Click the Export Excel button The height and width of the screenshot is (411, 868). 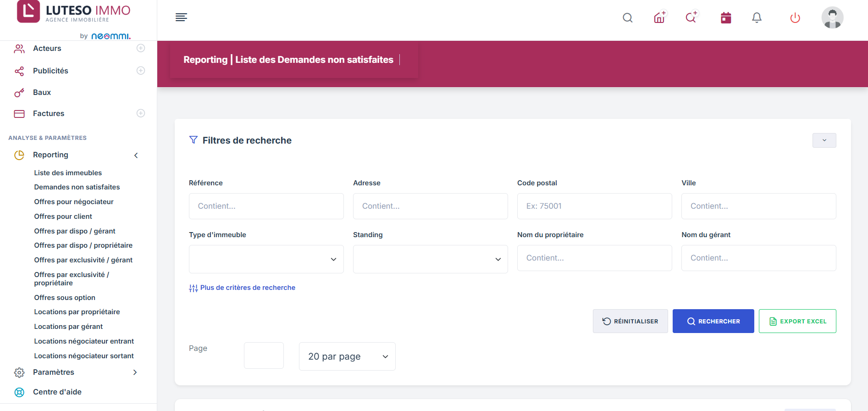pyautogui.click(x=797, y=321)
